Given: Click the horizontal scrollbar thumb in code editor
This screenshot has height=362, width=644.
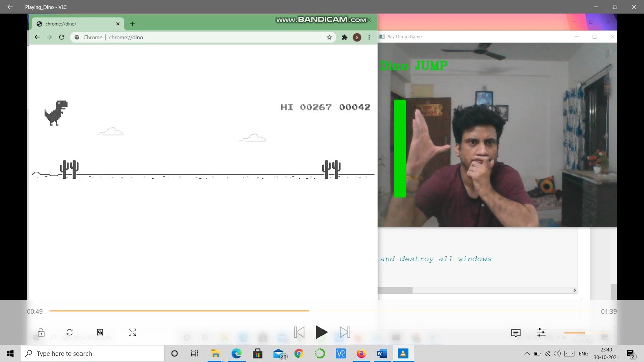Looking at the screenshot, I should coord(395,290).
